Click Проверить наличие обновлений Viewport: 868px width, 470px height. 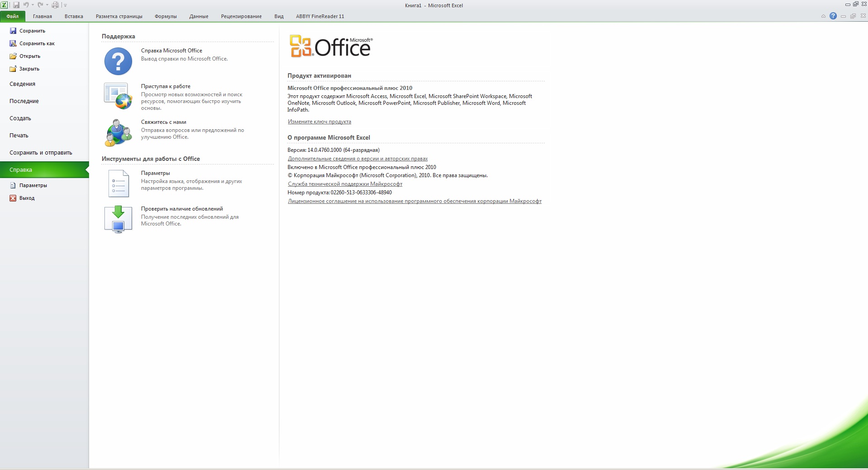coord(182,209)
